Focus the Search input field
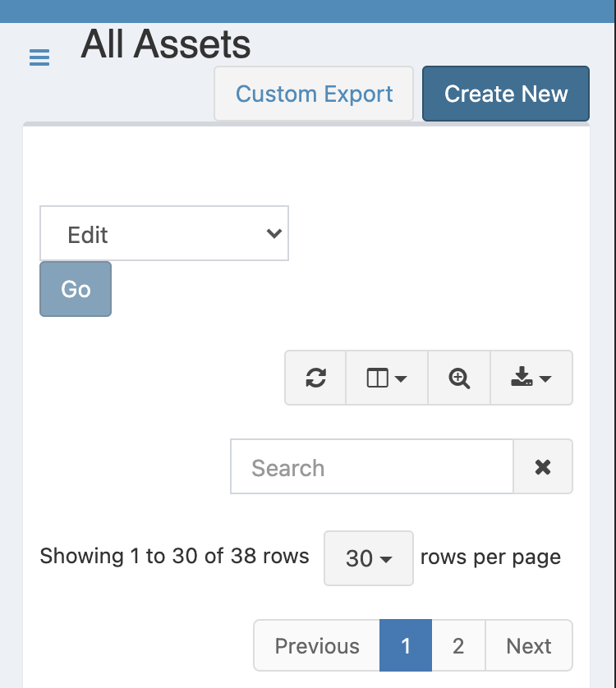Image resolution: width=616 pixels, height=688 pixels. point(372,466)
